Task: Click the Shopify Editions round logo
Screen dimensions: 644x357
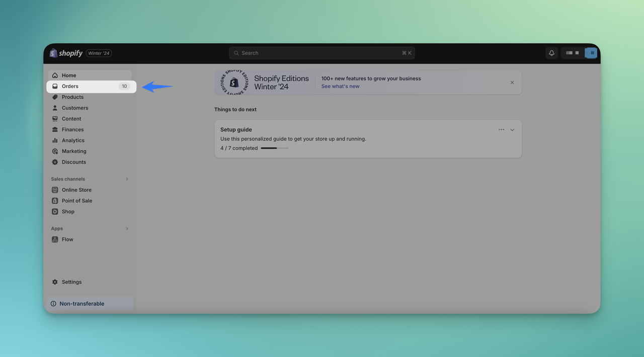Action: (234, 82)
